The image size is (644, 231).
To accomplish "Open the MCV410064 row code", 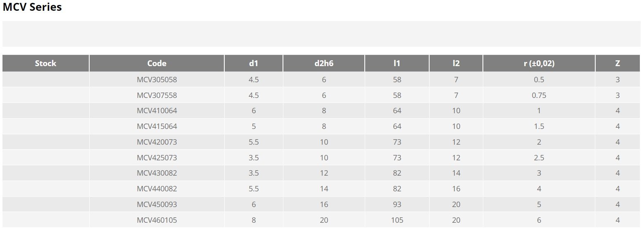I will point(157,111).
